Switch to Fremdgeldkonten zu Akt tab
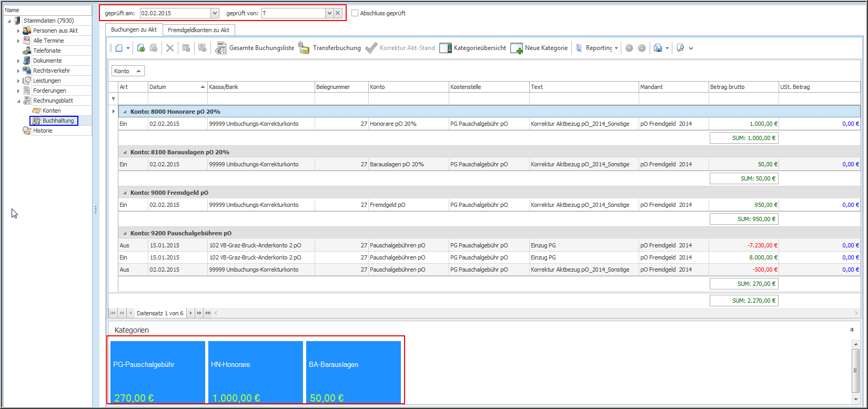Viewport: 868px width, 409px height. point(198,30)
